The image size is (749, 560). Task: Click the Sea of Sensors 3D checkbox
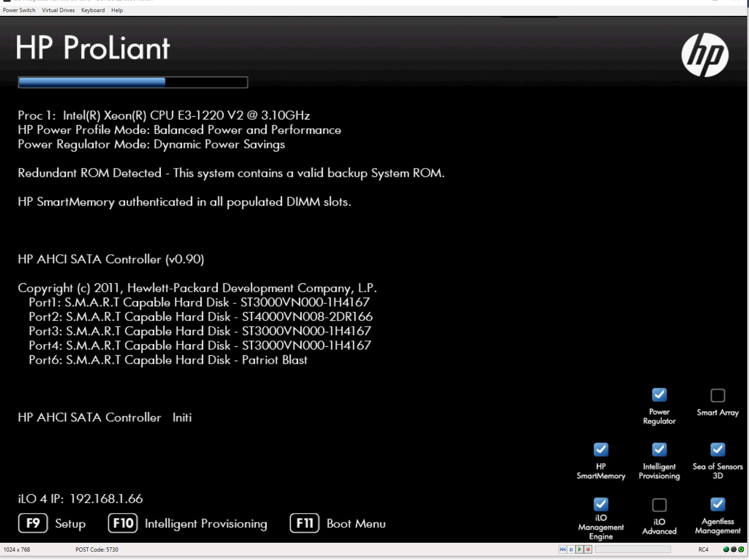(x=718, y=449)
